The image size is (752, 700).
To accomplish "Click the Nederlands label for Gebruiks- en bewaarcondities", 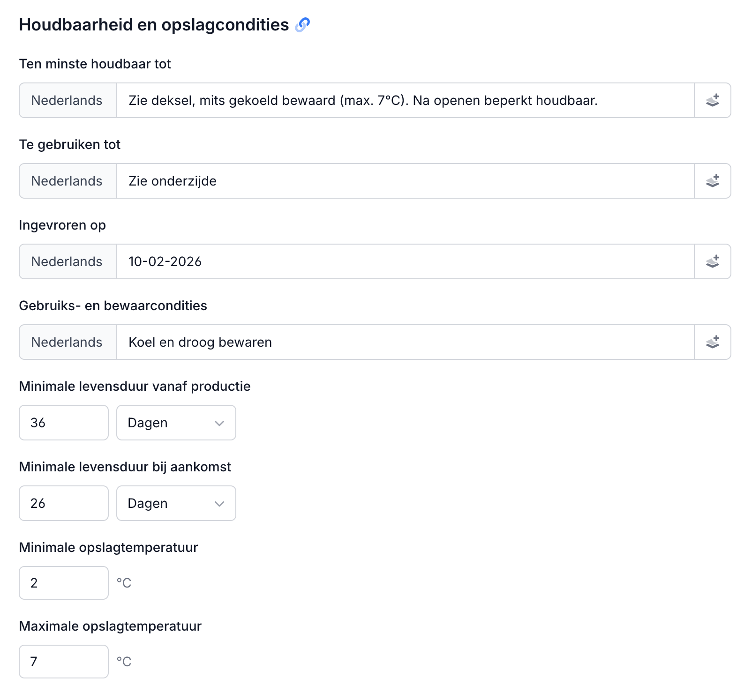I will [67, 342].
